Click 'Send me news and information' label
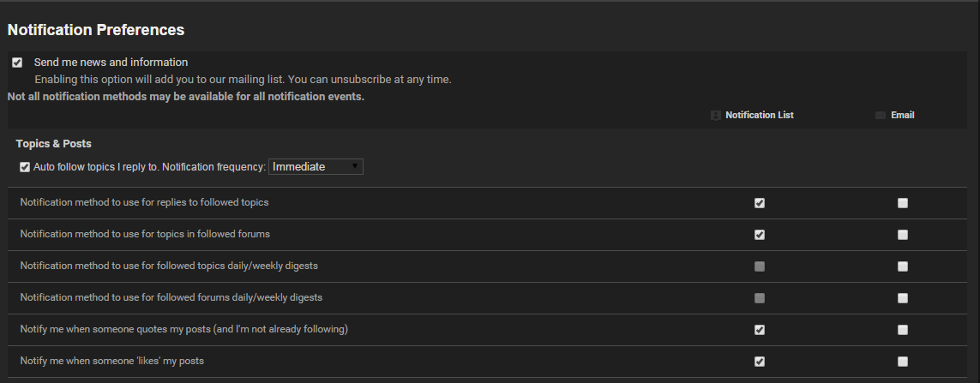Image resolution: width=980 pixels, height=383 pixels. point(111,63)
